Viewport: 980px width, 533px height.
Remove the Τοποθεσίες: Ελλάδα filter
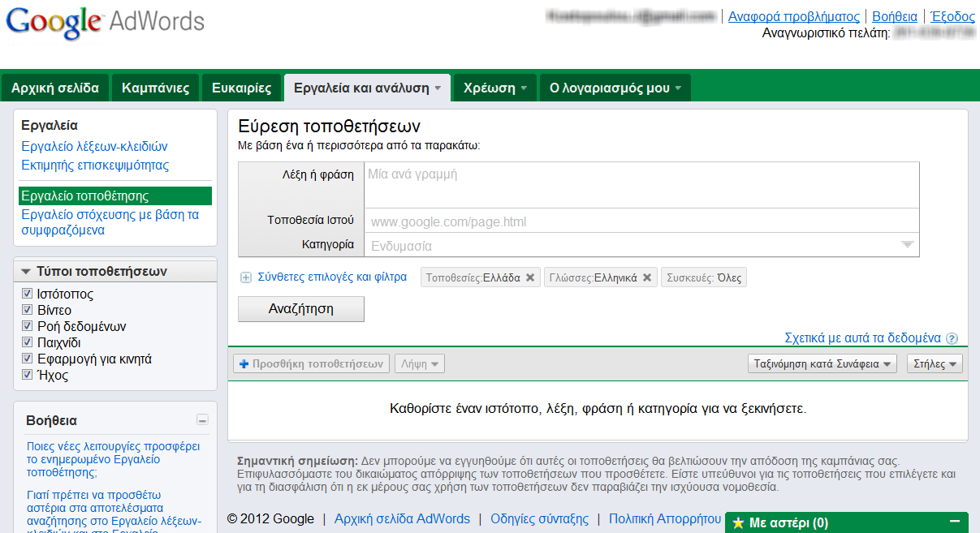[530, 277]
